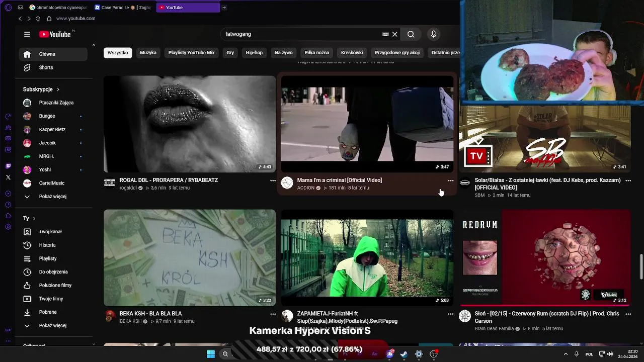Open the Brain Dead Familia channel avatar
Image resolution: width=644 pixels, height=362 pixels.
tap(465, 316)
